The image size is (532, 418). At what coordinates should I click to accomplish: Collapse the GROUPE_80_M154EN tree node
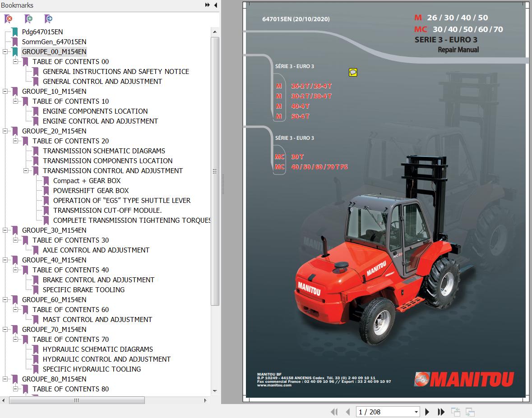(x=5, y=379)
